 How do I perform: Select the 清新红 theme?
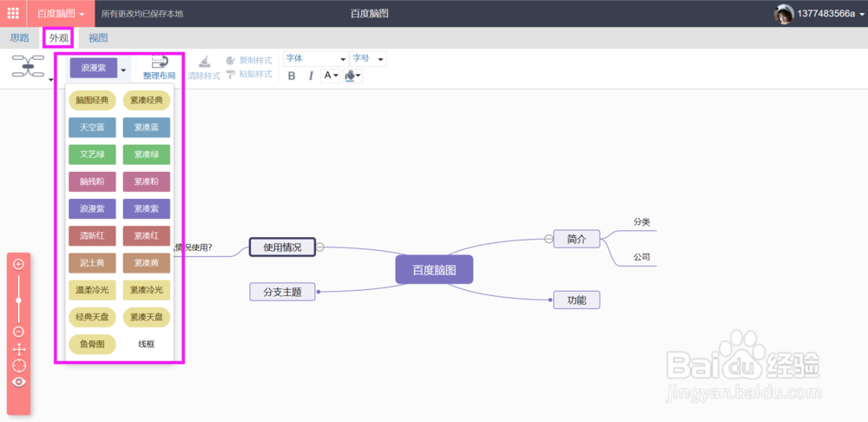tap(93, 236)
